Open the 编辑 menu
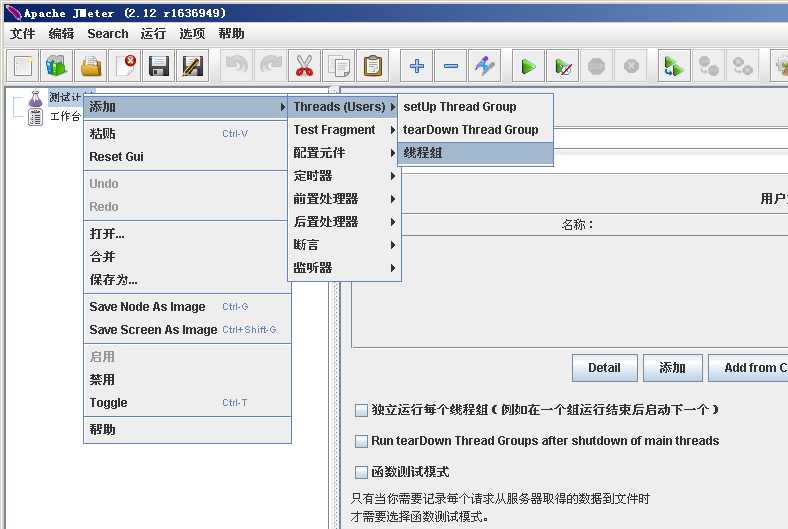Screen dimensions: 788x529 pos(61,34)
